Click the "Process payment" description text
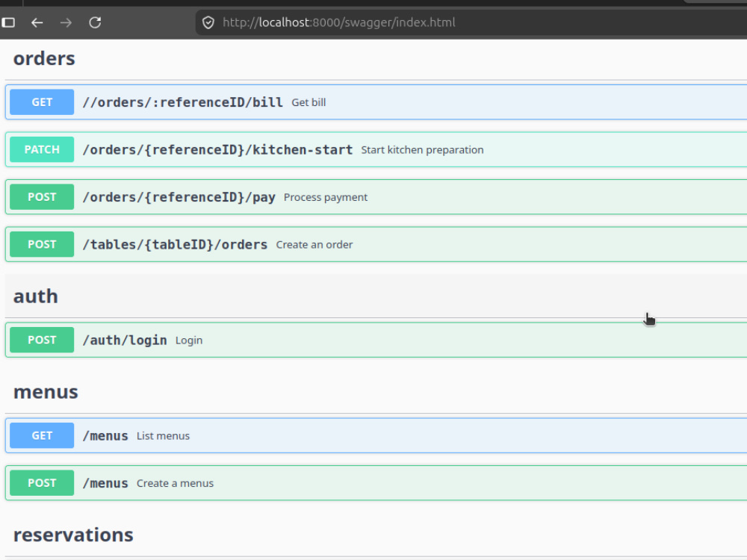The image size is (747, 560). (x=326, y=197)
